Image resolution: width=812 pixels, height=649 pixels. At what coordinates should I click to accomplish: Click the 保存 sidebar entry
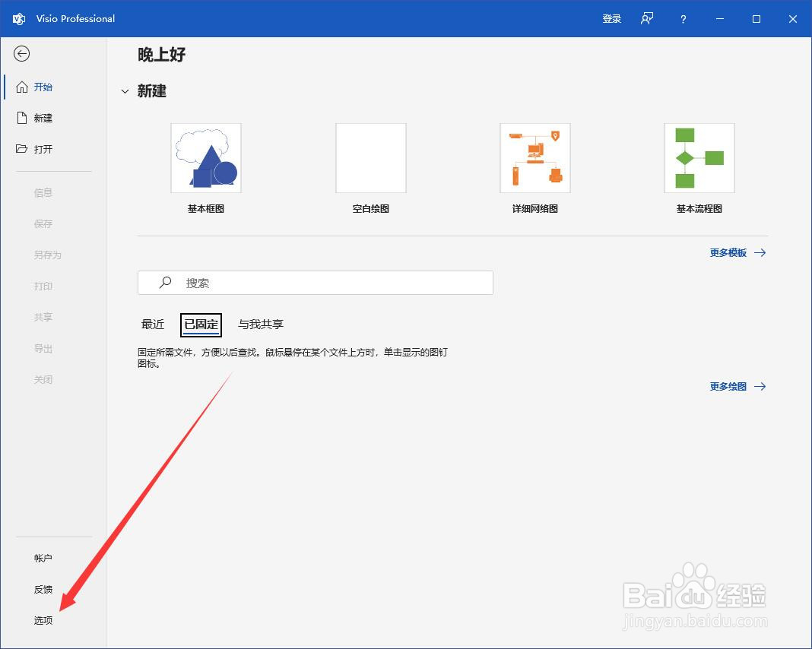[43, 223]
